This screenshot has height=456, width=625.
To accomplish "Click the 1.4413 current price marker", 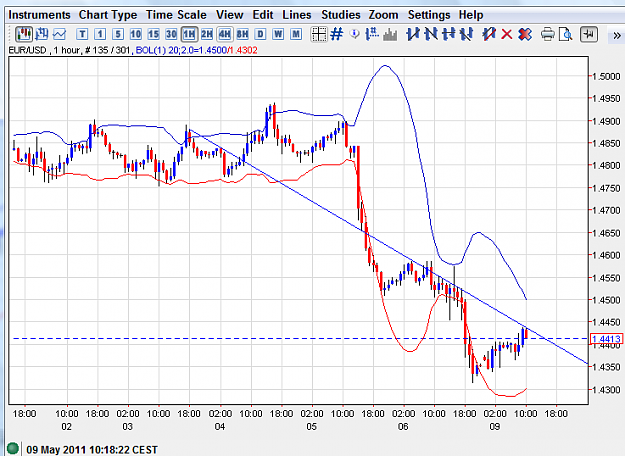I will point(606,339).
